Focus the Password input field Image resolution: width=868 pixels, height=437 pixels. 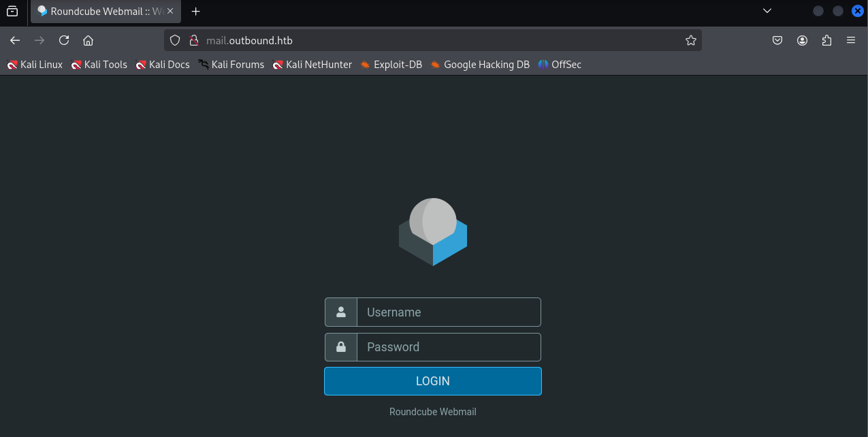448,347
